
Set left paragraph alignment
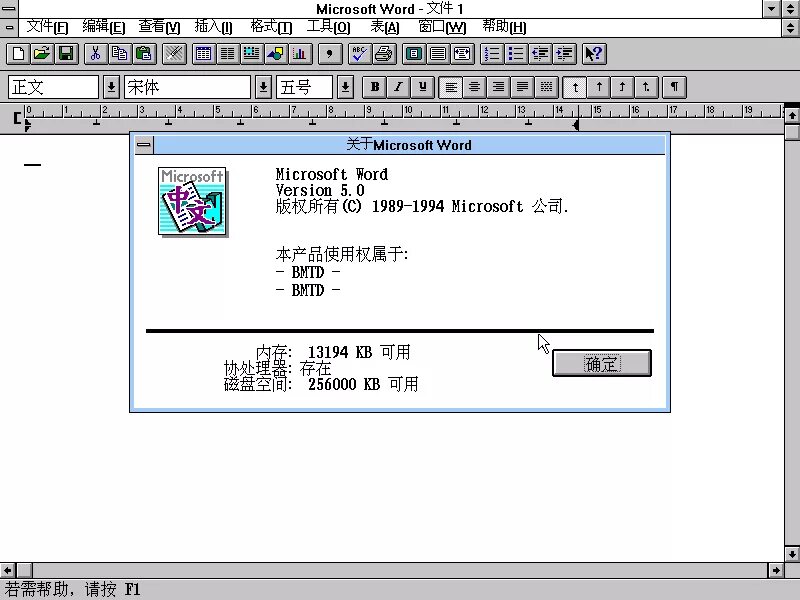tap(451, 87)
